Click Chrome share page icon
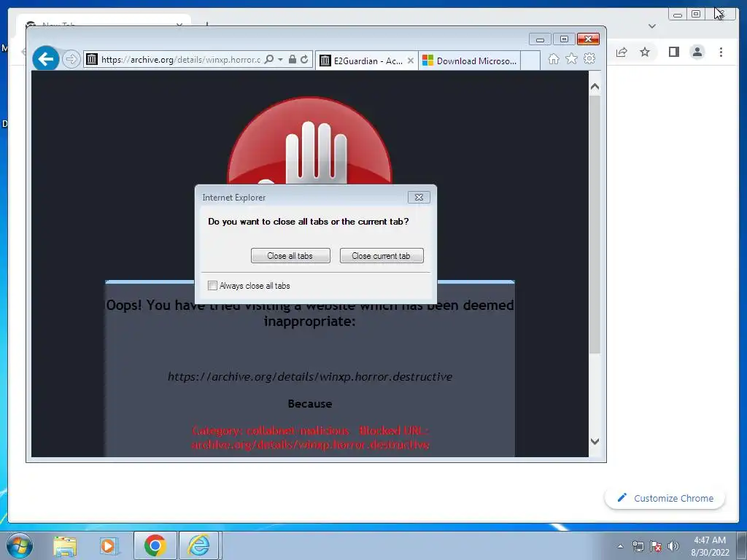 622,52
